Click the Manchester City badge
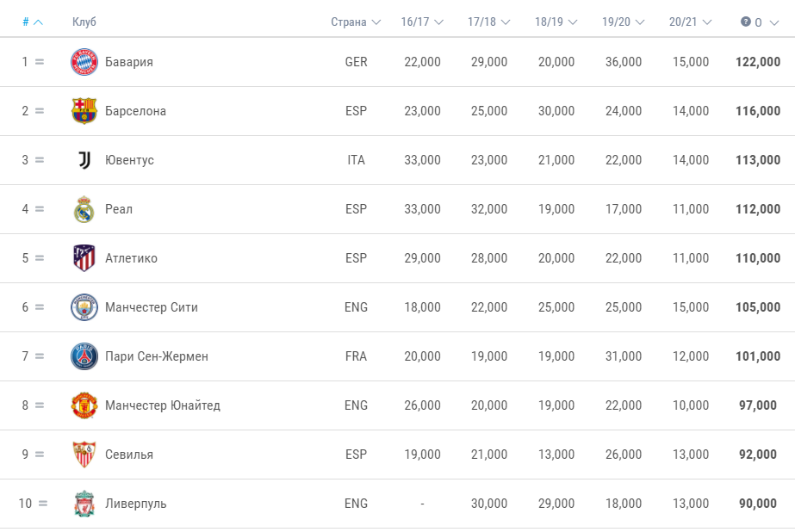 pyautogui.click(x=84, y=307)
